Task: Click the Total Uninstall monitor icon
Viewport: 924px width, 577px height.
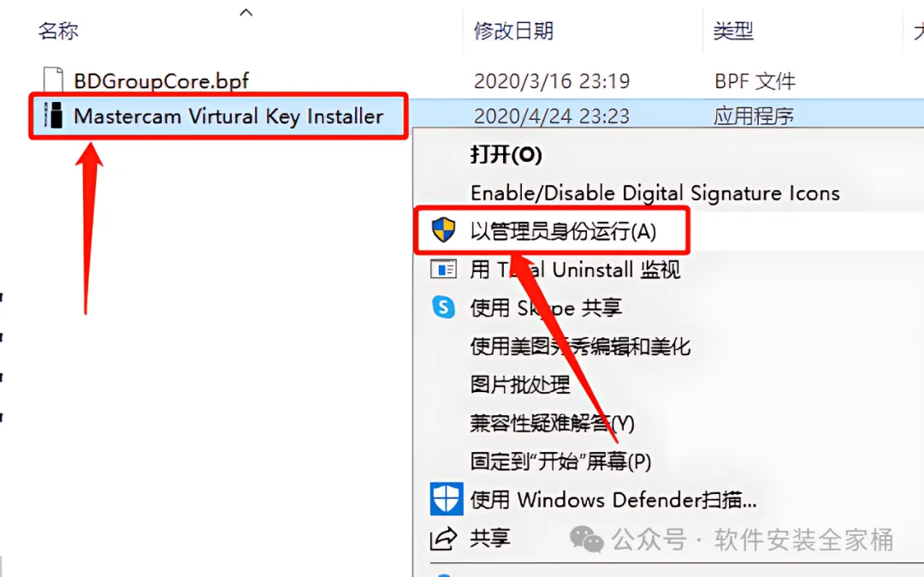Action: click(443, 270)
